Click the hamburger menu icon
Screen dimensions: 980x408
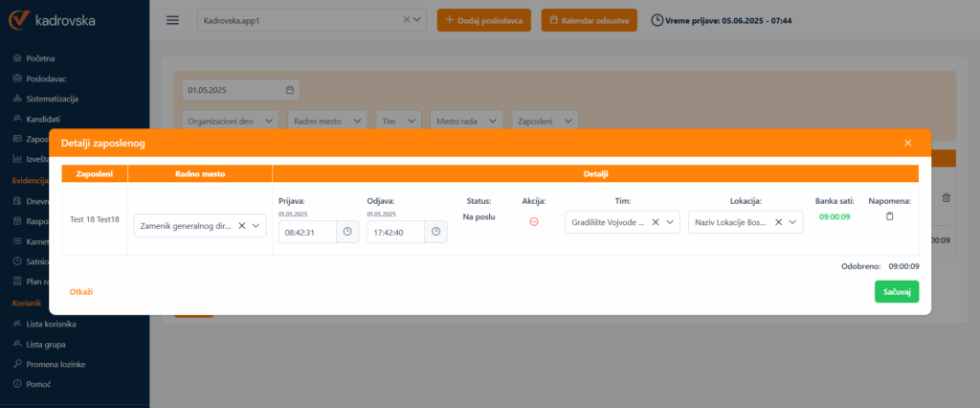(x=172, y=20)
